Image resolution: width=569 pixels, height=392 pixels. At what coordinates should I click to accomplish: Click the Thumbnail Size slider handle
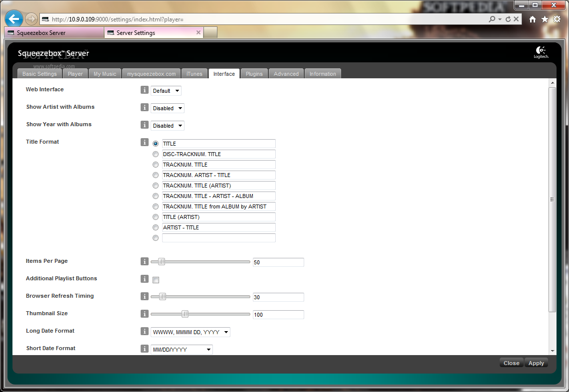pos(185,314)
